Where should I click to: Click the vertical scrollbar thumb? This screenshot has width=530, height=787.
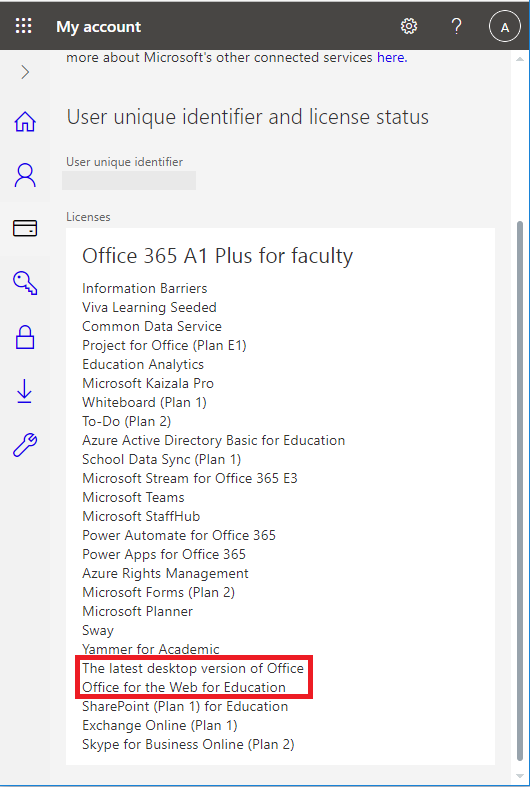520,492
